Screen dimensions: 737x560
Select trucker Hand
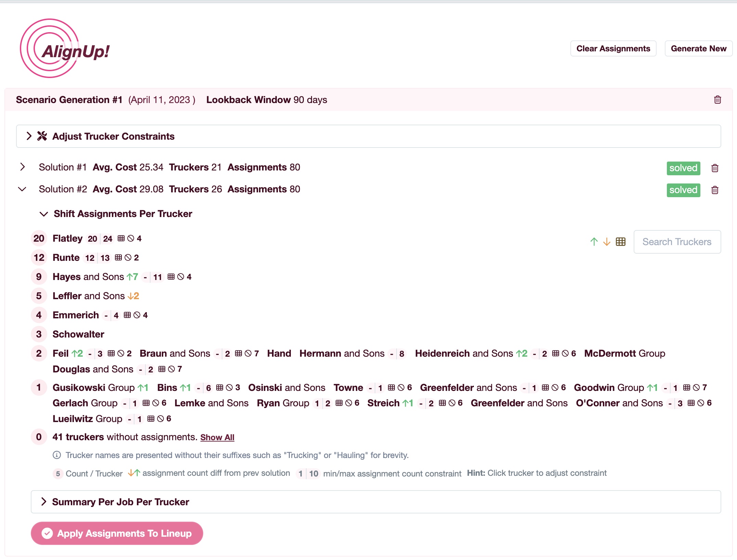279,353
